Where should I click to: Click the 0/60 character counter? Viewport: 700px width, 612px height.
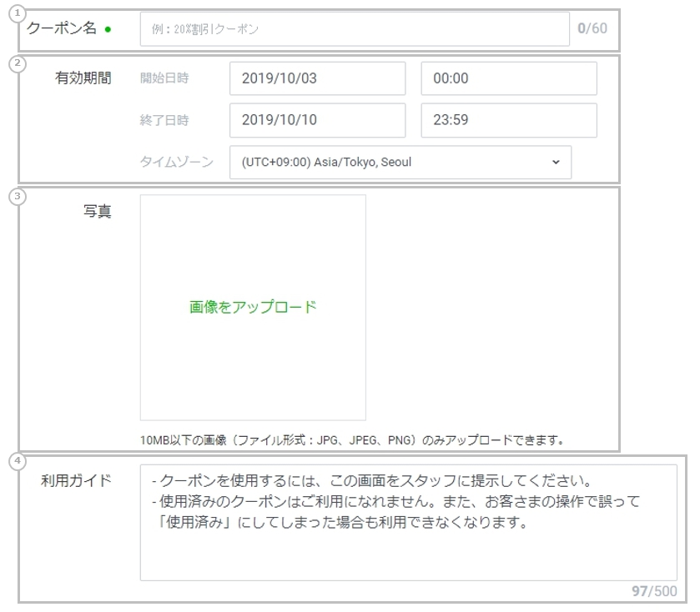pyautogui.click(x=592, y=28)
